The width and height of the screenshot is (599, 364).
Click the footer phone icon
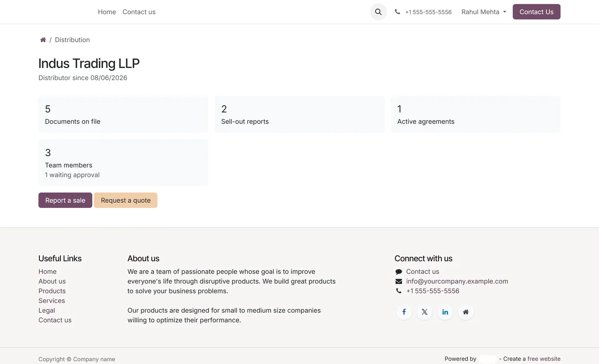[399, 291]
